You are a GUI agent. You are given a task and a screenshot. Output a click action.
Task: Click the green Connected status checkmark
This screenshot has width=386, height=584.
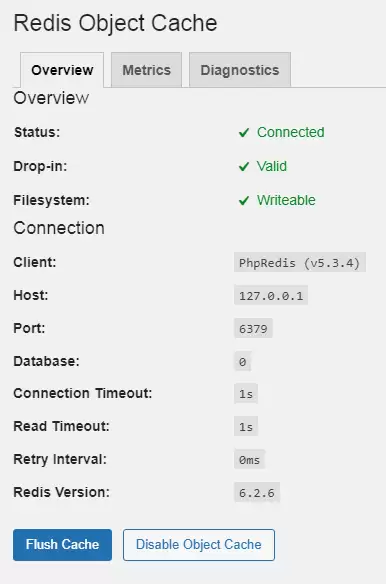click(x=244, y=133)
